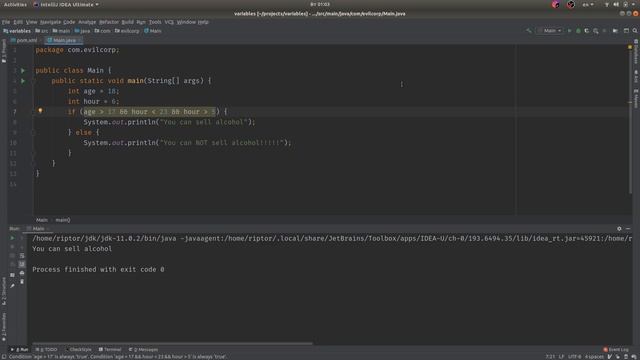Click evilcorp package in navigation bar
Image resolution: width=640 pixels, height=360 pixels.
tap(127, 31)
